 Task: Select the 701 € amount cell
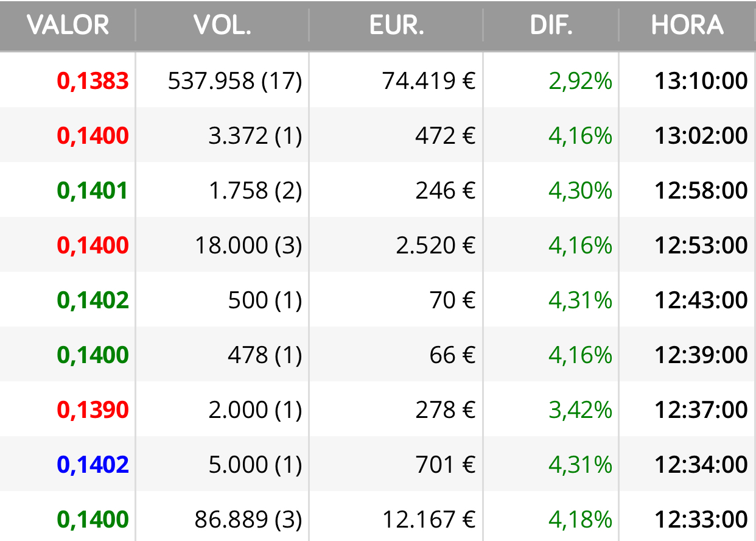446,464
